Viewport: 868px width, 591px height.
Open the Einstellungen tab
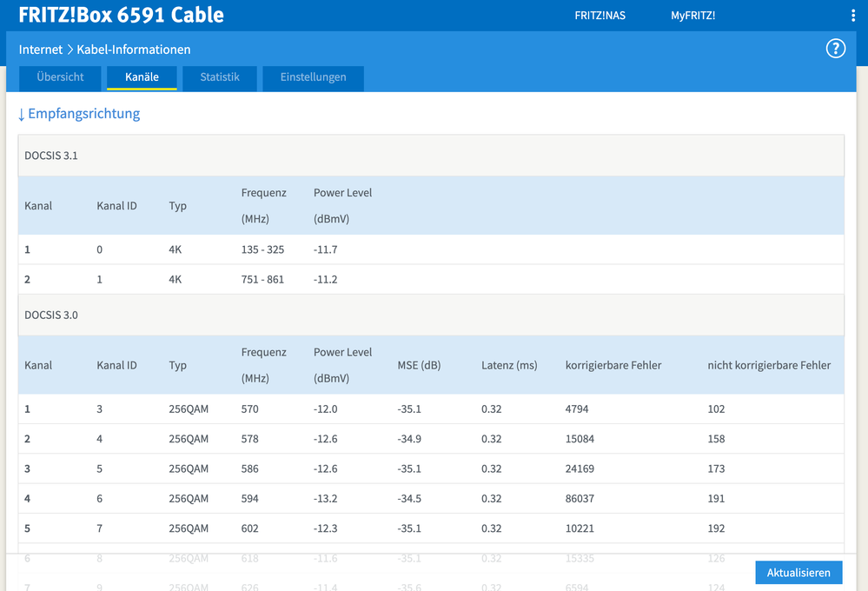313,77
